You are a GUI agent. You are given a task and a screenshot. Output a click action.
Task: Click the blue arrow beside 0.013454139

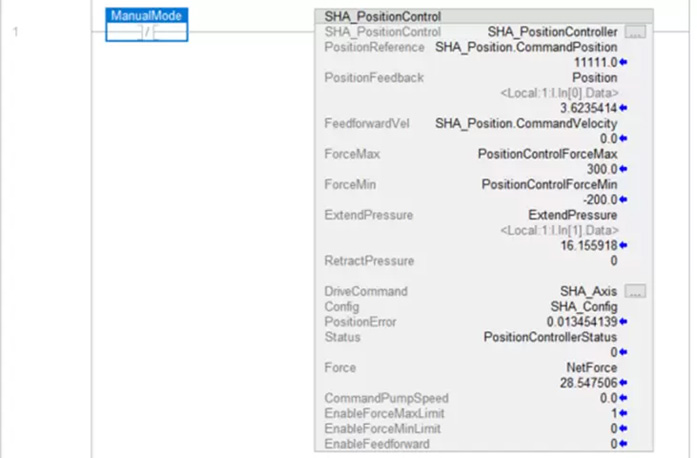pyautogui.click(x=623, y=321)
